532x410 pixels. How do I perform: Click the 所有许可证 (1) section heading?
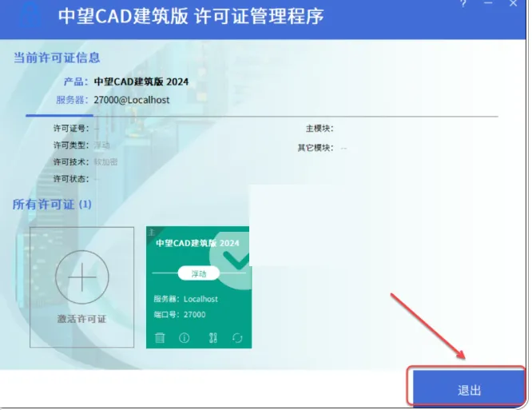pos(52,205)
